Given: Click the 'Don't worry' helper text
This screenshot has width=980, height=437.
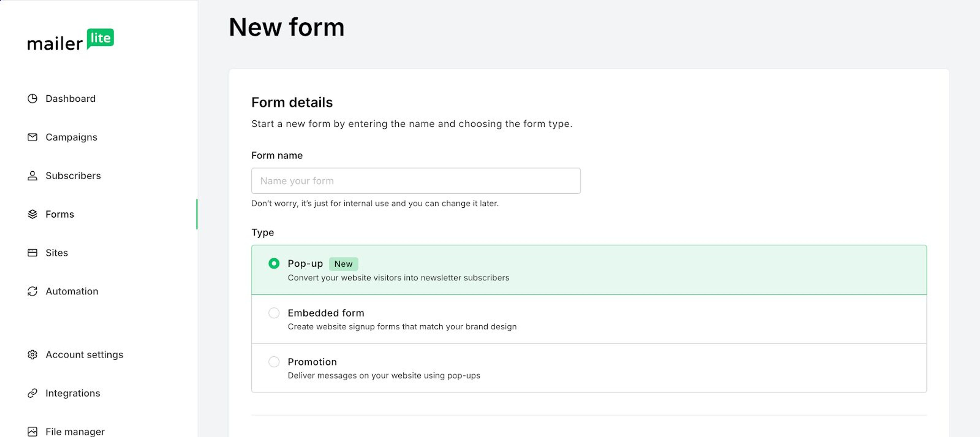Looking at the screenshot, I should coord(375,203).
